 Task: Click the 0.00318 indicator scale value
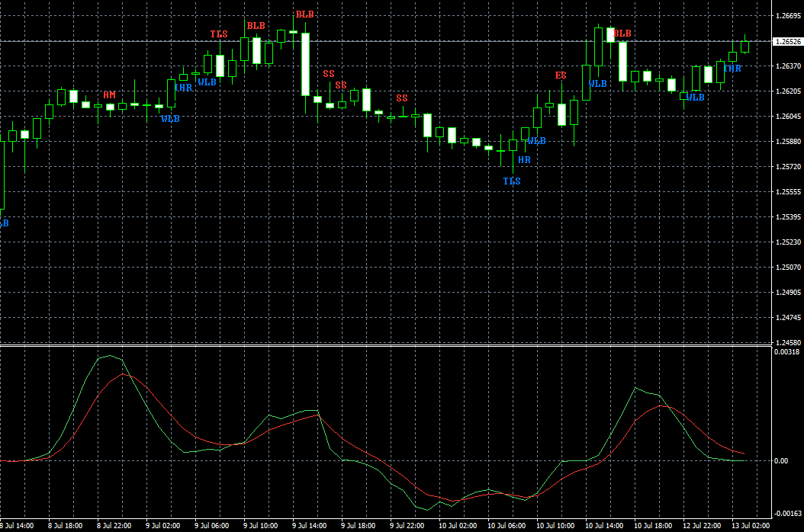tap(787, 352)
